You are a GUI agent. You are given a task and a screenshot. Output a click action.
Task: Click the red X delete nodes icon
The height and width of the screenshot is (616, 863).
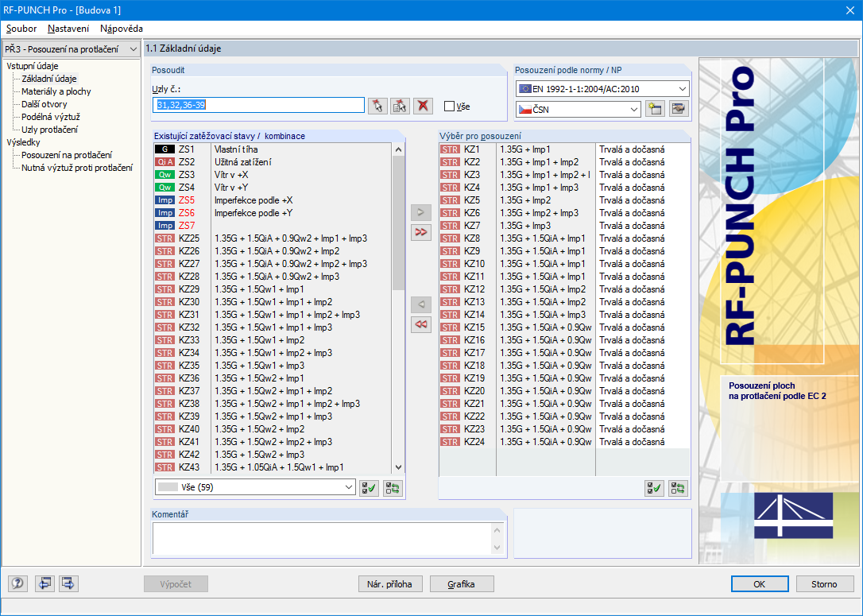point(423,106)
